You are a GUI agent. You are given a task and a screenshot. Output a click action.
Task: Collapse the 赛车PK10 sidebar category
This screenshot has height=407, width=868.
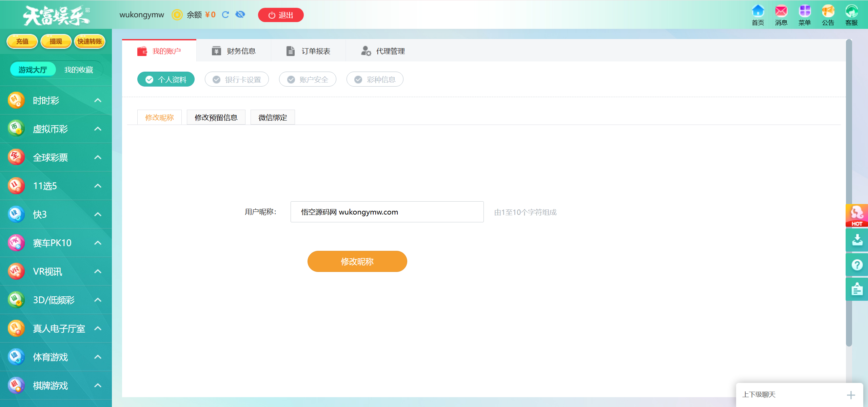(98, 243)
